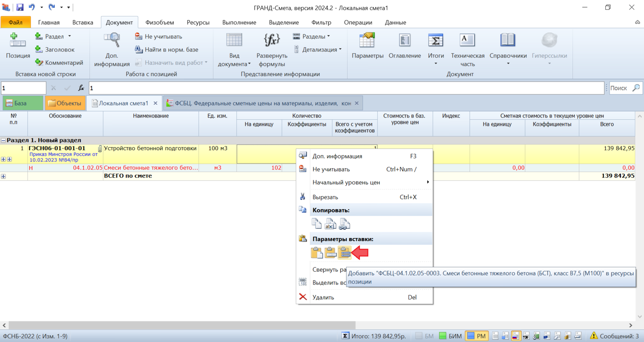Click the Redo arrow icon

(52, 7)
